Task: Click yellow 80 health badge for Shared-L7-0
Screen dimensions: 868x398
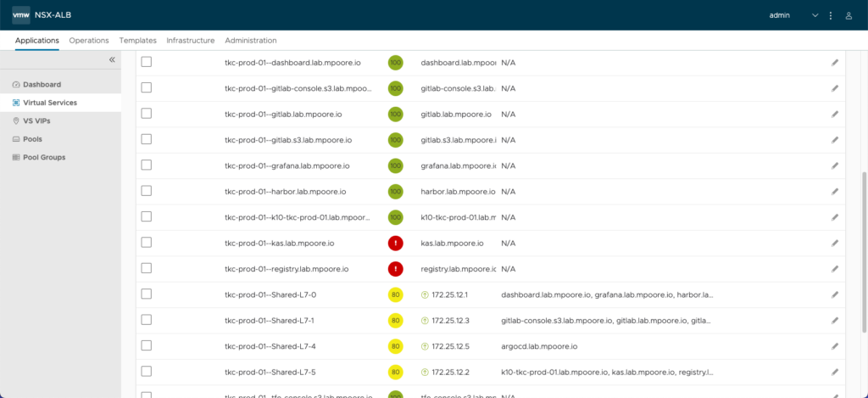Action: coord(395,295)
